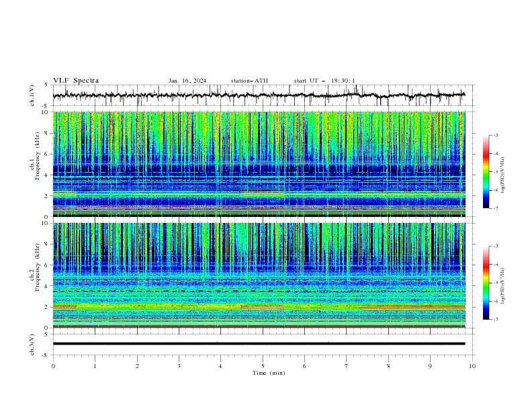Click the '-3' label of upper color scale
Viewport: 532px width, 411px height.
pyautogui.click(x=496, y=135)
